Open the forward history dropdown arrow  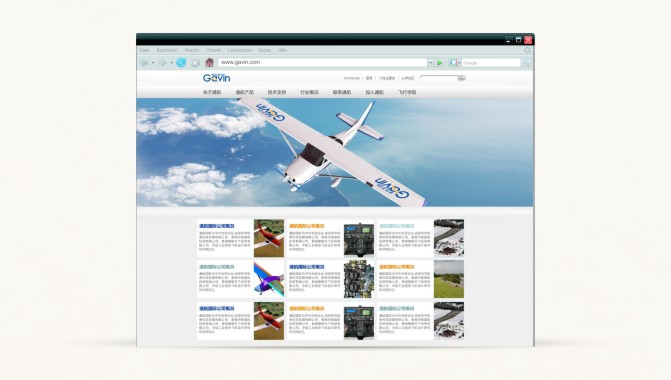172,63
